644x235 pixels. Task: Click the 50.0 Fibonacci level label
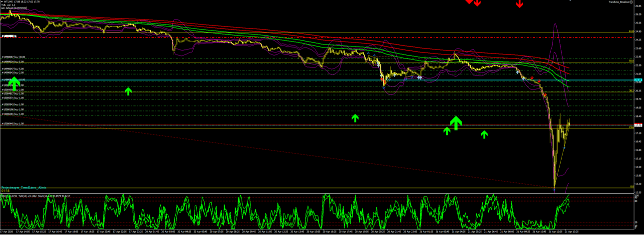tap(631, 61)
